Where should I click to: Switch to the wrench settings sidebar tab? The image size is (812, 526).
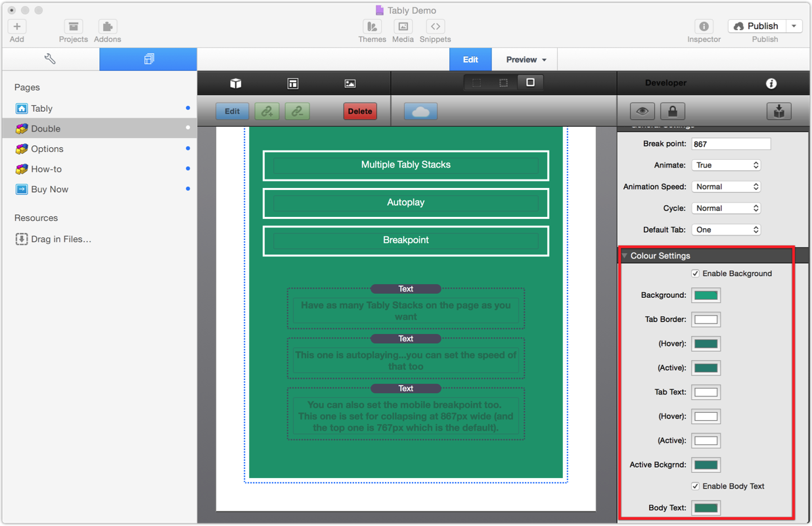(x=51, y=59)
